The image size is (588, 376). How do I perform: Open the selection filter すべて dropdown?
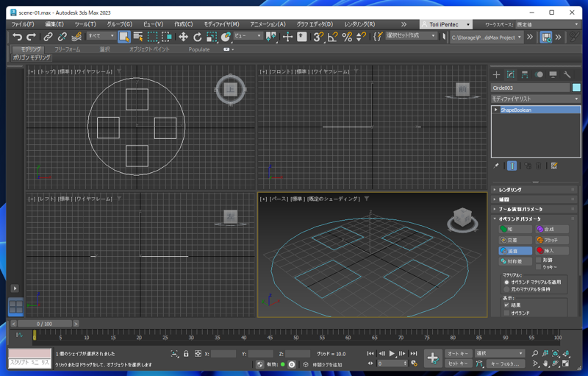point(101,35)
